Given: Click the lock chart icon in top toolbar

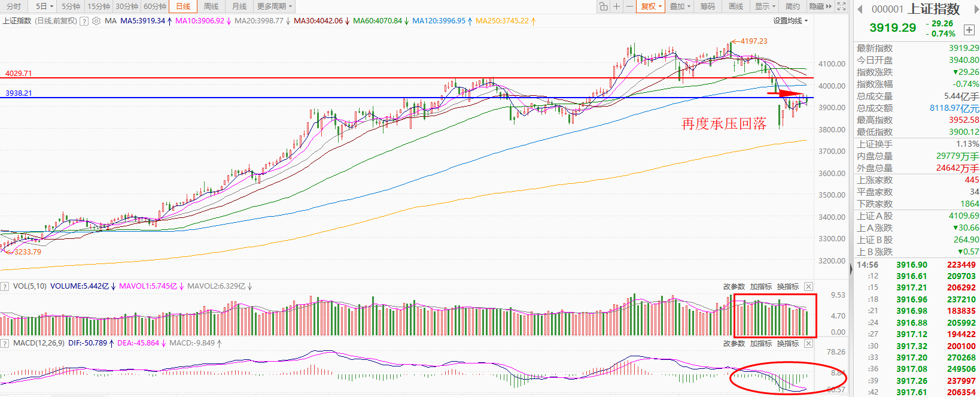Looking at the screenshot, I should [603, 7].
